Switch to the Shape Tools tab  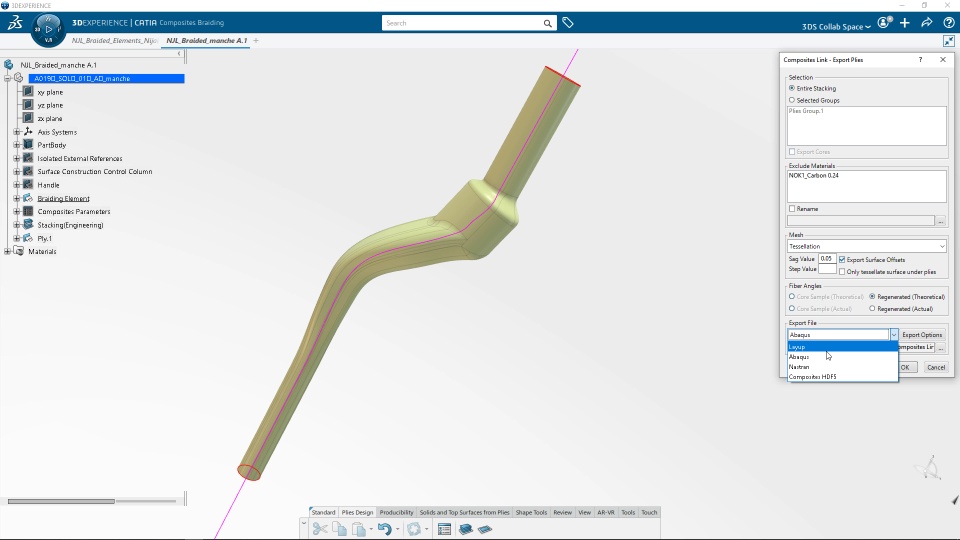tap(531, 512)
